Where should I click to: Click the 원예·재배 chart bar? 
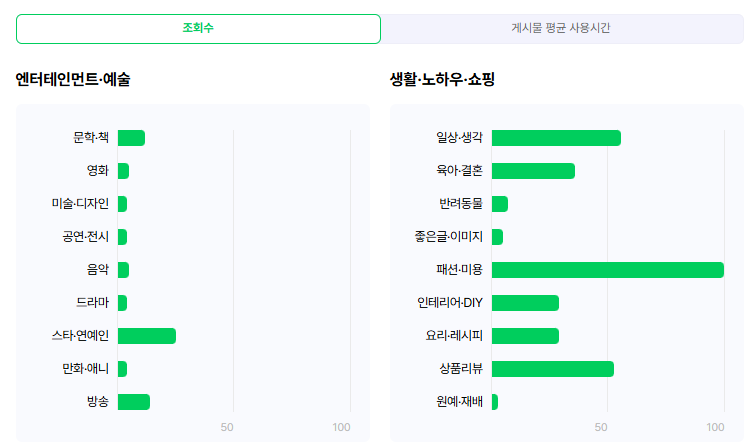(495, 402)
